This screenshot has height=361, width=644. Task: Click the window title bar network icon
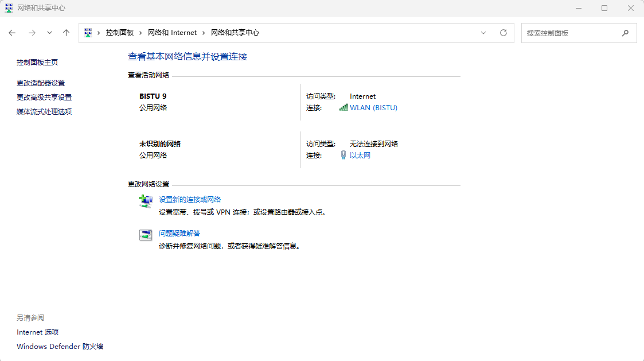(9, 8)
